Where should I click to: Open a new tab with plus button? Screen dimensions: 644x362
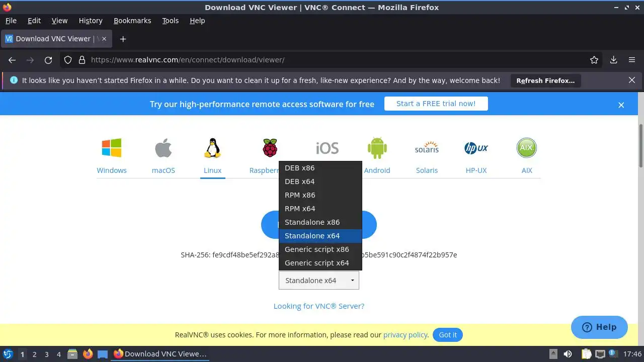pos(123,39)
